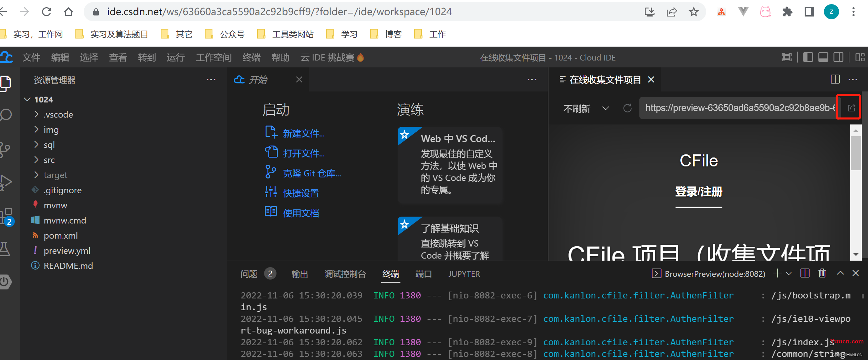Toggle the bottom panel layout button
This screenshot has width=868, height=360.
point(823,57)
